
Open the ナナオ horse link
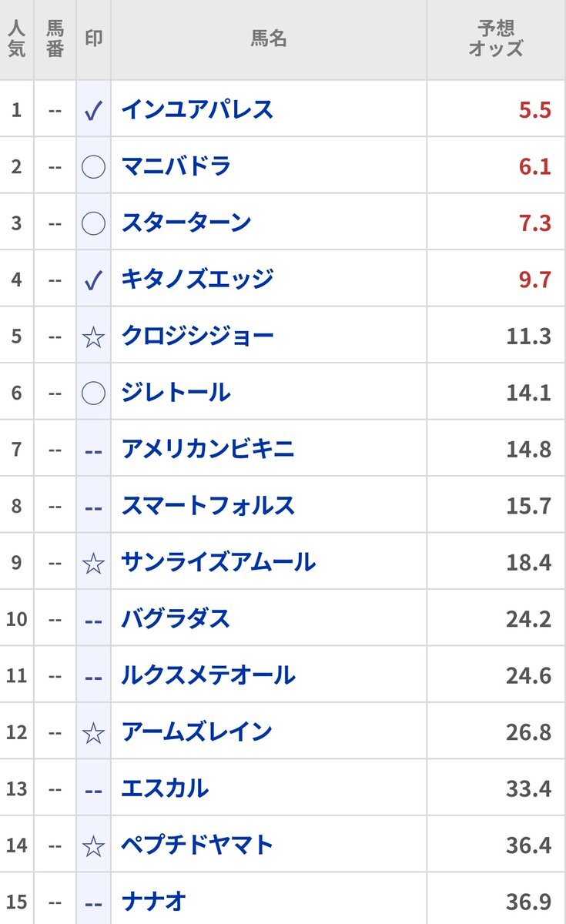click(x=154, y=902)
